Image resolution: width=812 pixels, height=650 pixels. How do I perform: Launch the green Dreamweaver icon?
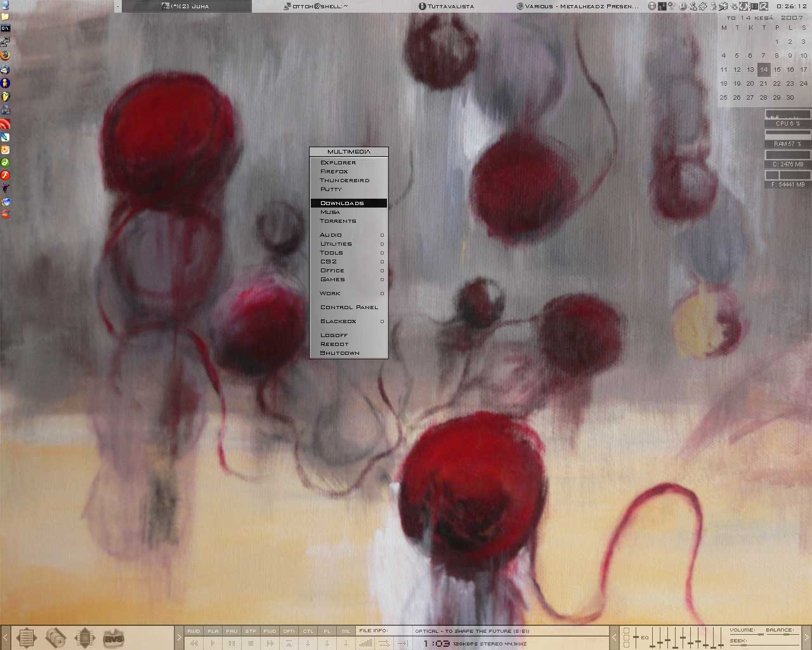tap(5, 162)
